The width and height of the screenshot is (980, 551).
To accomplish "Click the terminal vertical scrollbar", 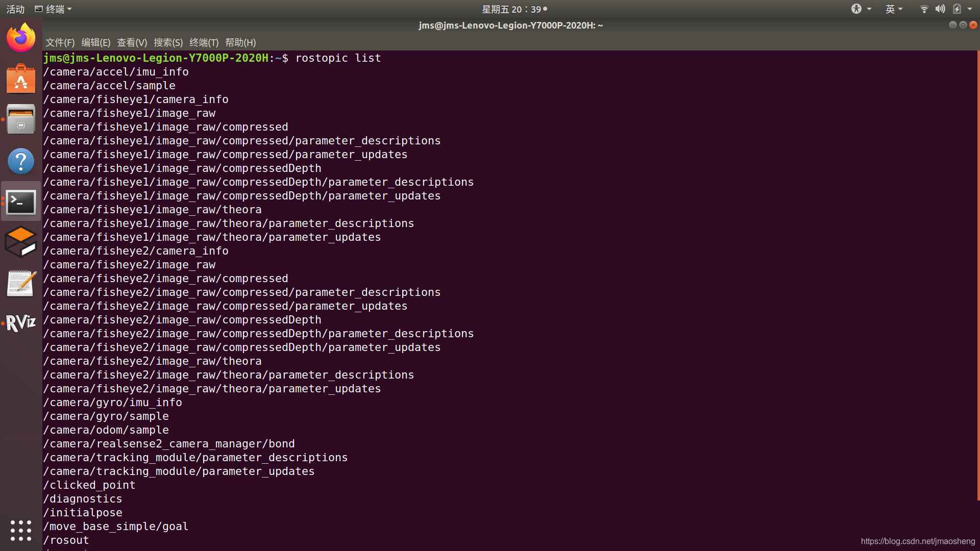I will coord(978,275).
